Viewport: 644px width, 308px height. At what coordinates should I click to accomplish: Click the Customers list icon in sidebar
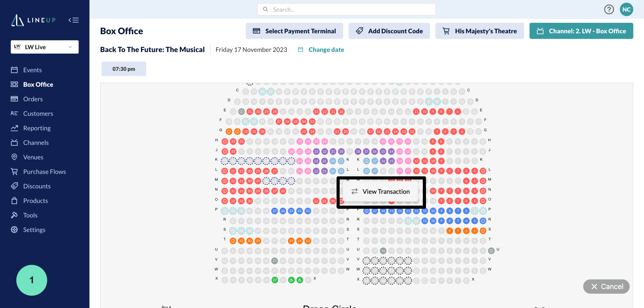pos(14,113)
